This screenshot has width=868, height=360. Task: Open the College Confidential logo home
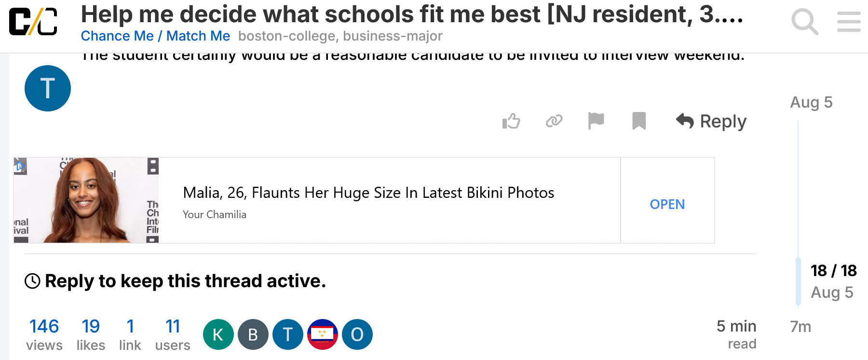coord(33,22)
